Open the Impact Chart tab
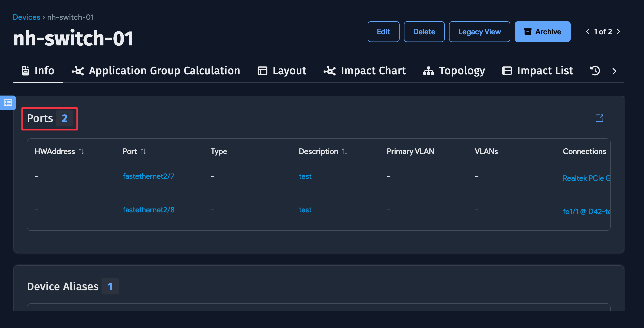This screenshot has height=328, width=644. click(365, 71)
